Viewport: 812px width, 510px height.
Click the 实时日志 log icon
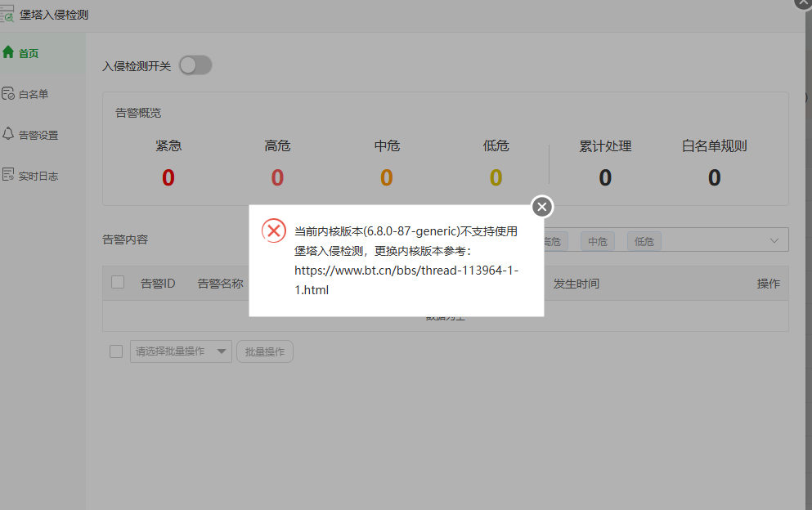coord(8,174)
